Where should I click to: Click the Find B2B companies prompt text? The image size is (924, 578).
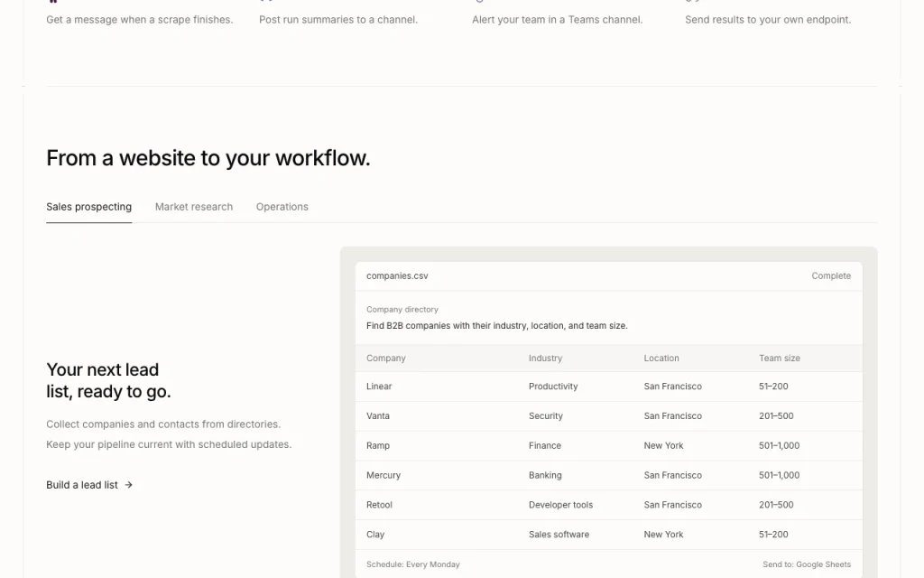click(x=497, y=325)
